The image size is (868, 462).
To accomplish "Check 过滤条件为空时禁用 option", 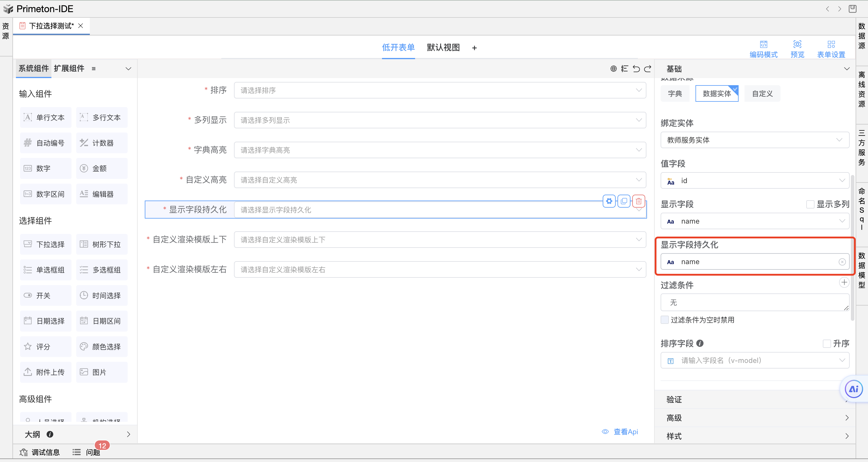I will click(x=665, y=320).
